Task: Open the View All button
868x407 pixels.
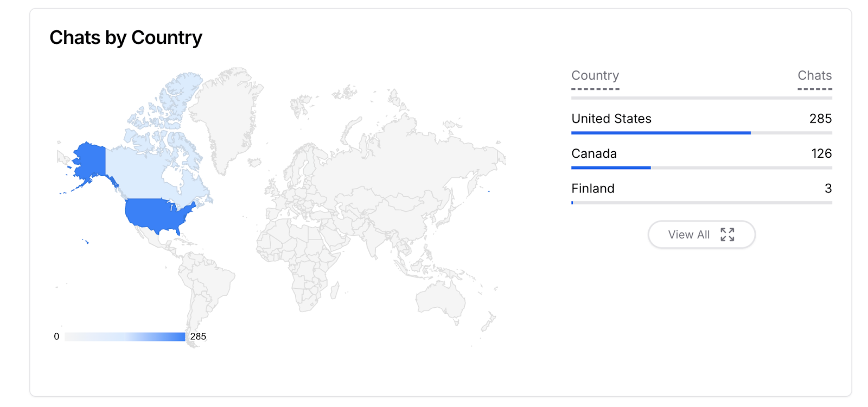Action: coord(701,234)
